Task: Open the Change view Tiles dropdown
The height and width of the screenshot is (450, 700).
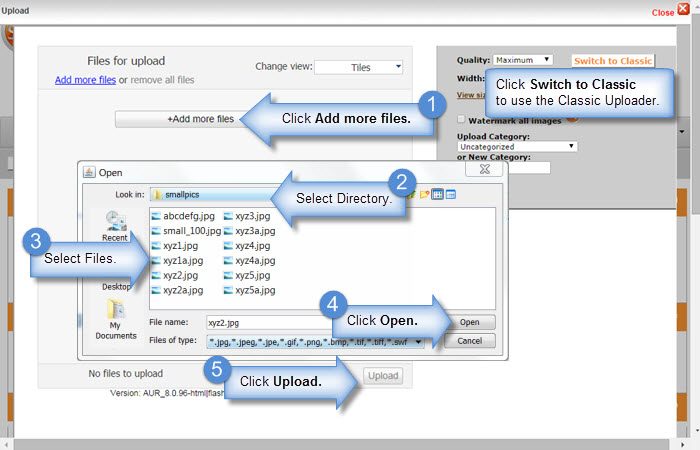Action: pyautogui.click(x=358, y=67)
